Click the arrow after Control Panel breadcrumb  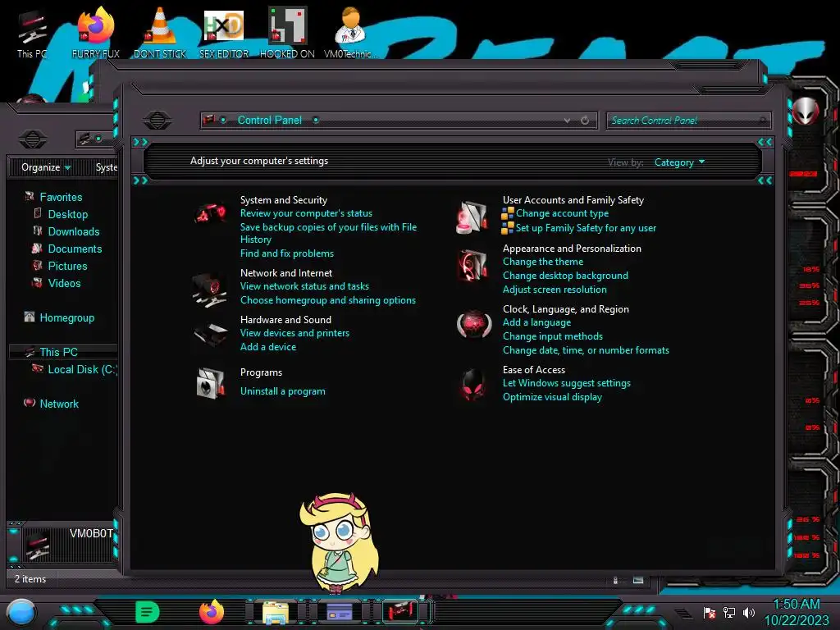(x=316, y=120)
